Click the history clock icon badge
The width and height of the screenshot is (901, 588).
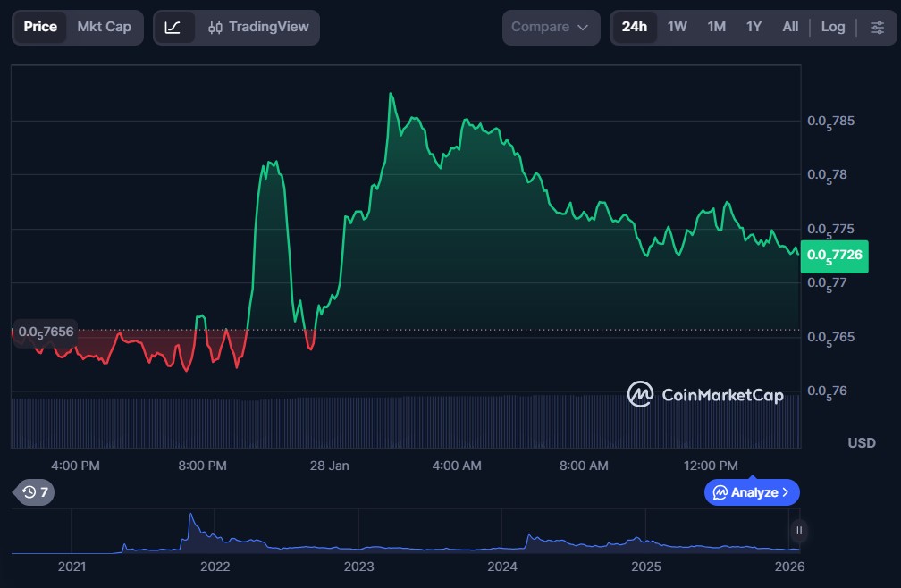(36, 491)
